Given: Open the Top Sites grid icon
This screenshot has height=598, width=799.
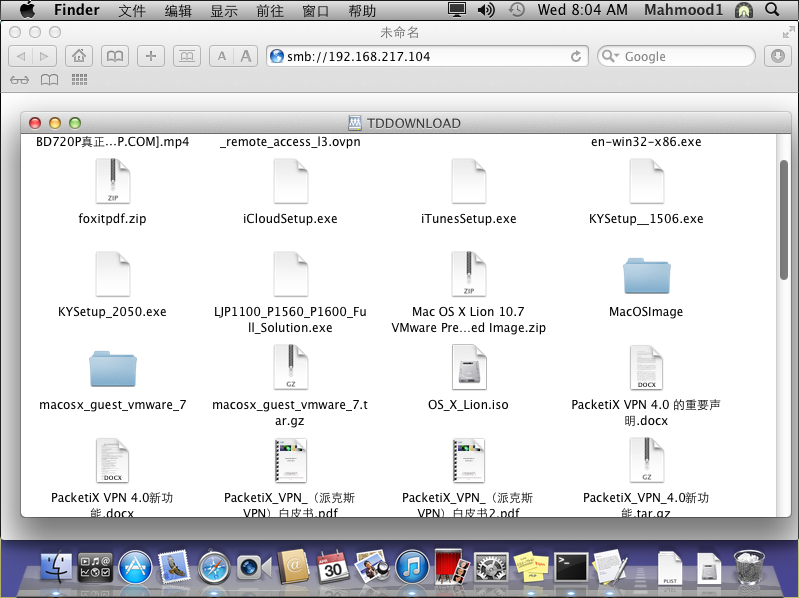Looking at the screenshot, I should [x=79, y=79].
